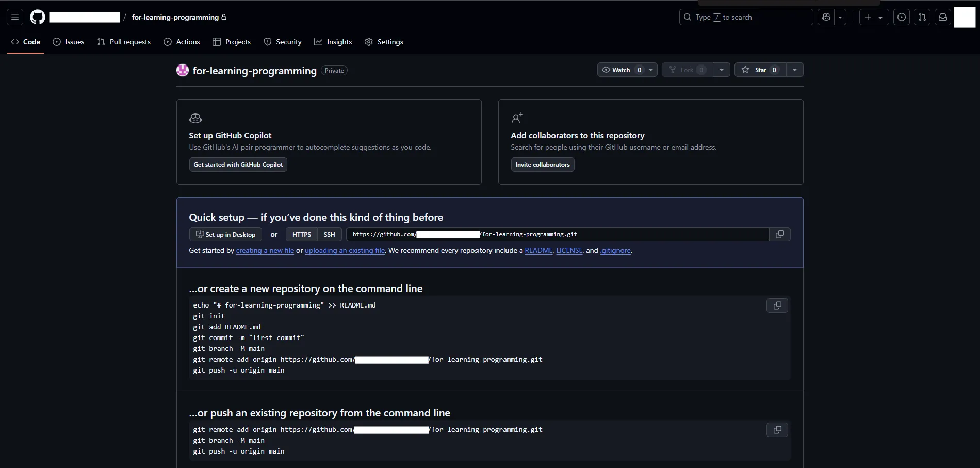The image size is (980, 468).
Task: Open the create new plus dropdown
Action: tap(874, 17)
